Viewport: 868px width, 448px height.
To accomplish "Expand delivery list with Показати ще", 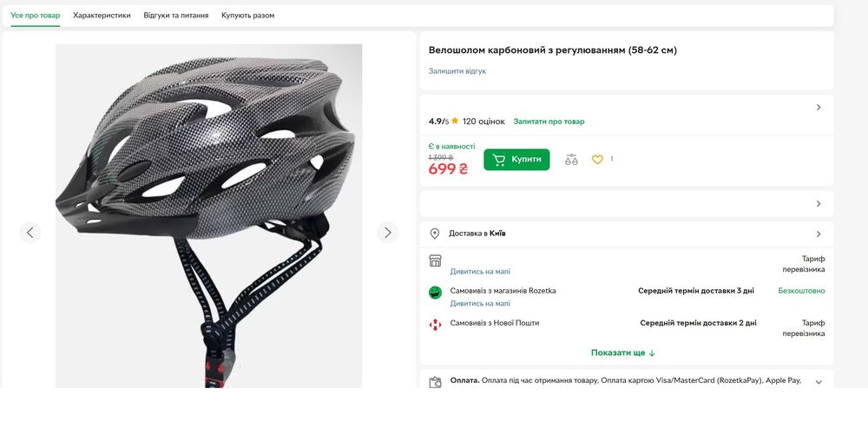I will (x=623, y=353).
